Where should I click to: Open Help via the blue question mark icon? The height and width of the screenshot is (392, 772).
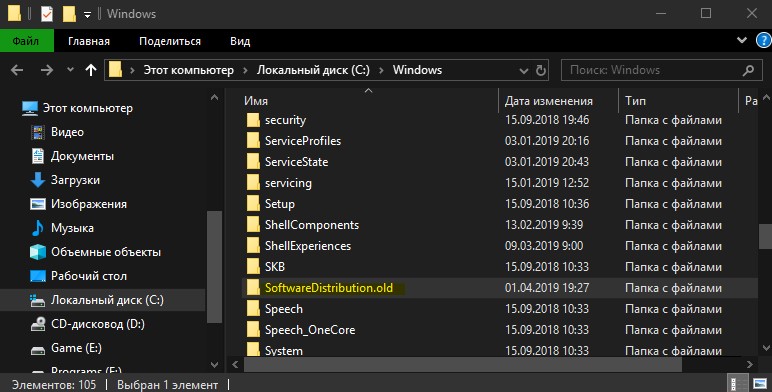click(x=764, y=40)
